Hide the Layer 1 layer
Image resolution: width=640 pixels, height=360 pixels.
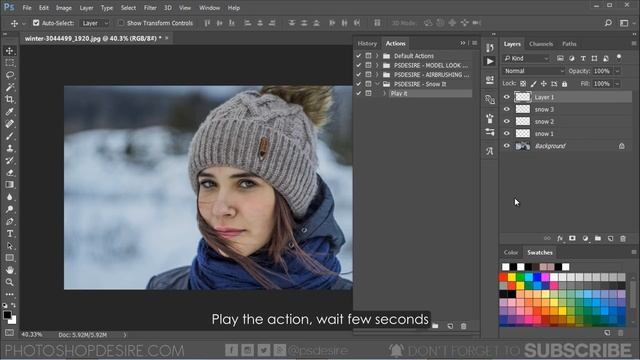coord(507,97)
